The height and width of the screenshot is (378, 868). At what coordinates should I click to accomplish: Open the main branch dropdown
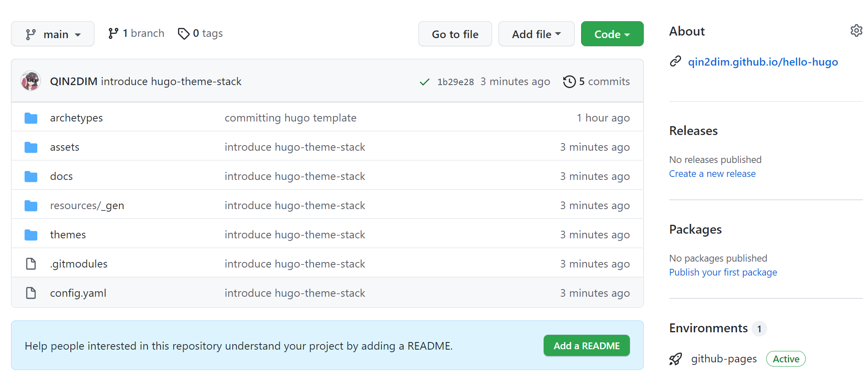(x=53, y=34)
